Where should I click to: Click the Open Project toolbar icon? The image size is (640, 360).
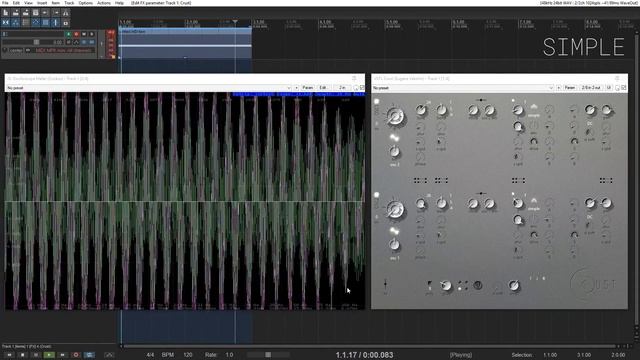coord(16,13)
